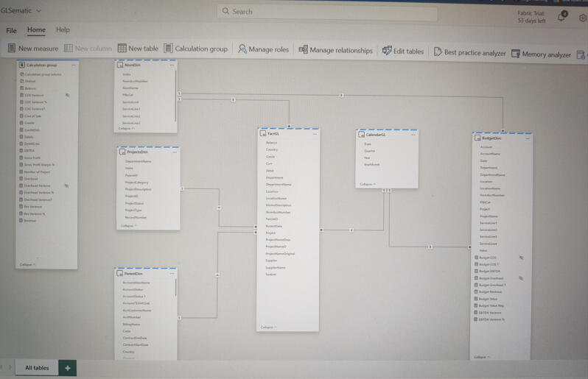Viewport: 588px width, 379px height.
Task: Open Manage relationships dialog
Action: pyautogui.click(x=335, y=50)
